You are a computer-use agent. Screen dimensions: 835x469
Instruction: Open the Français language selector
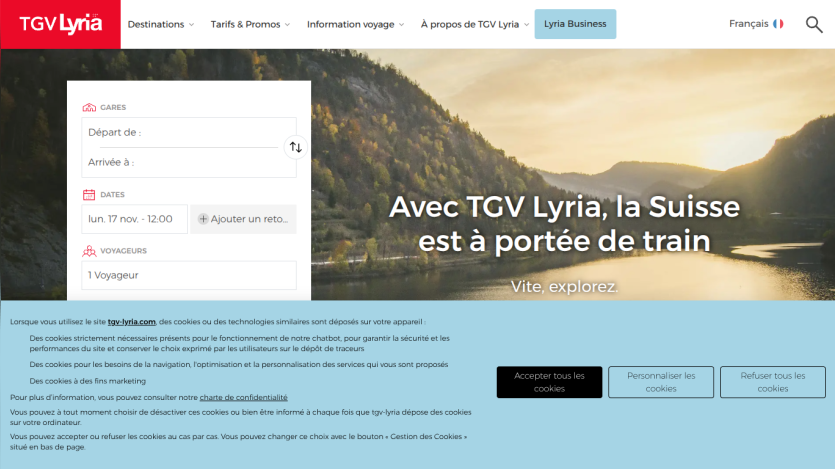(x=756, y=24)
